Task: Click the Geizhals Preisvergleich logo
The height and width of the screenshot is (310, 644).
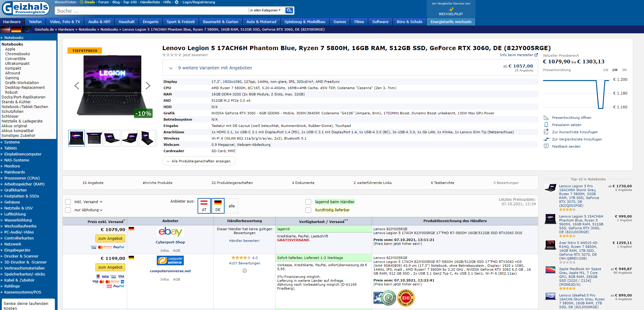Action: tap(26, 8)
